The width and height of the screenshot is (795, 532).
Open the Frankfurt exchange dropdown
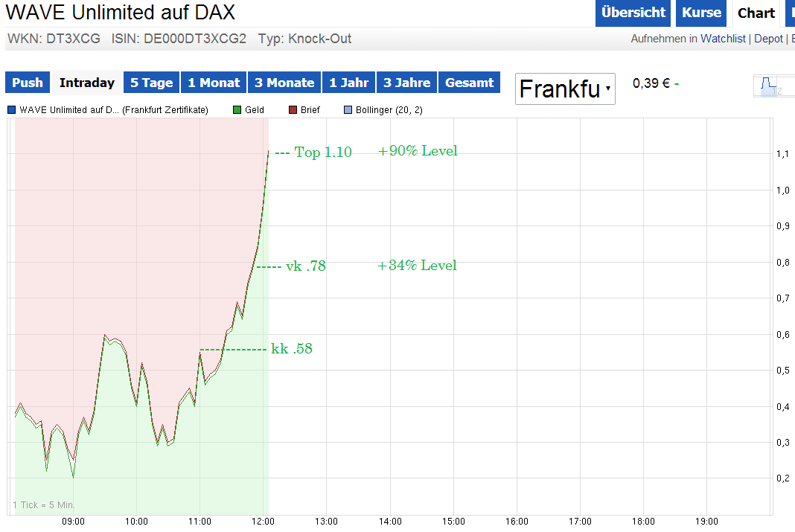[565, 88]
